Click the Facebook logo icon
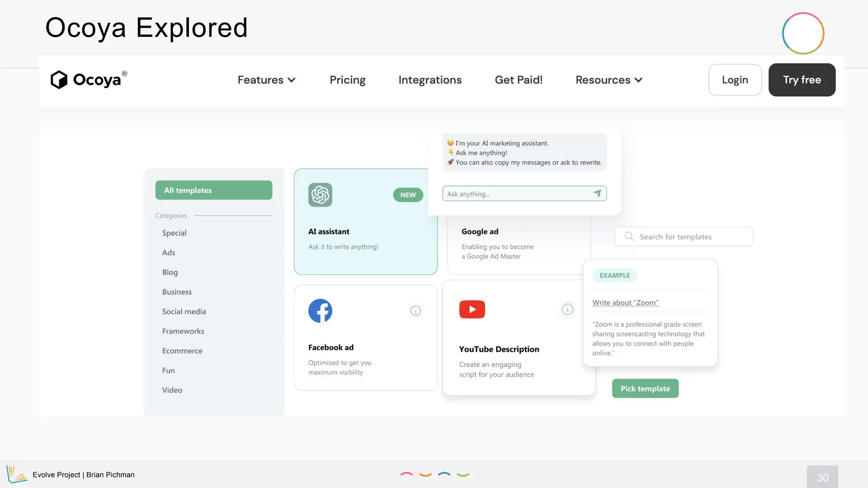 click(320, 311)
